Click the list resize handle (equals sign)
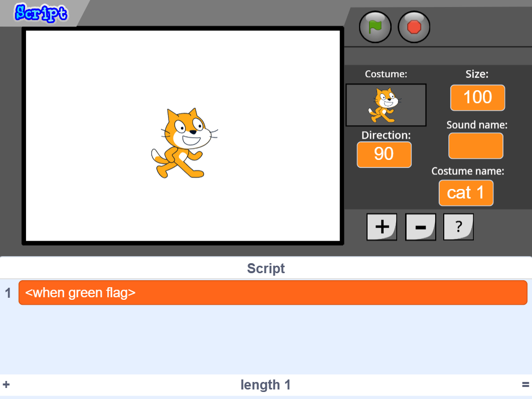 tap(525, 385)
